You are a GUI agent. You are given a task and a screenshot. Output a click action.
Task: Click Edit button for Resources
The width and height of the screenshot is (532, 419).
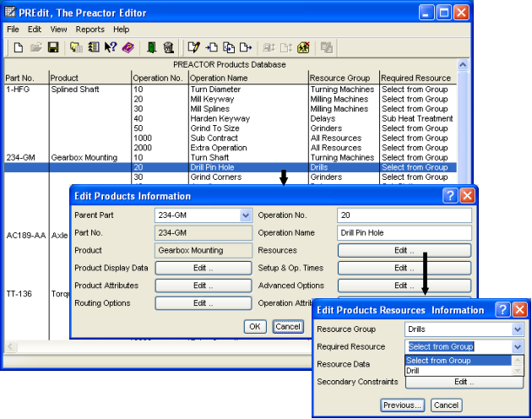tap(404, 250)
